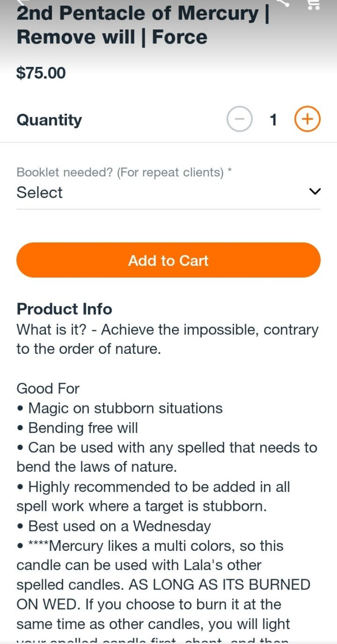Click the dropdown chevron arrow
Viewport: 337px width, 644px height.
click(315, 192)
